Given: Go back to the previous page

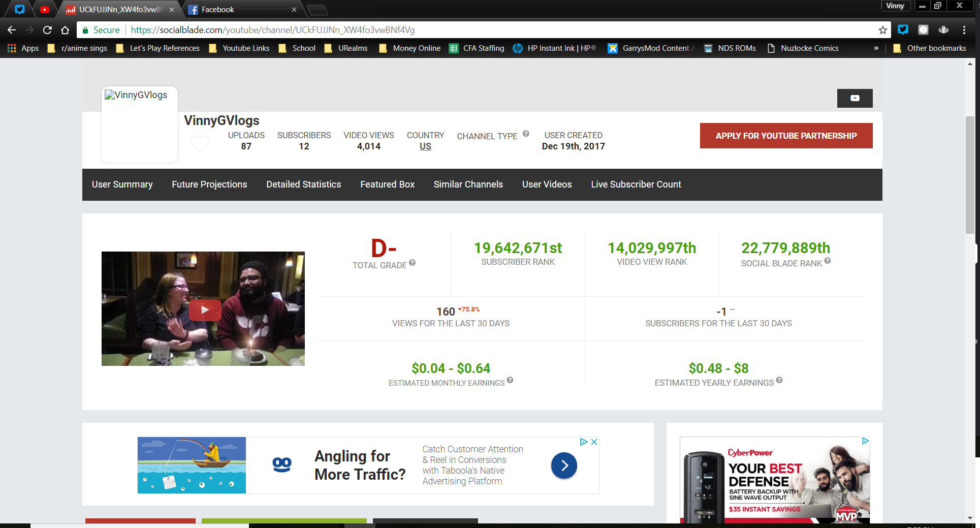Looking at the screenshot, I should [12, 30].
